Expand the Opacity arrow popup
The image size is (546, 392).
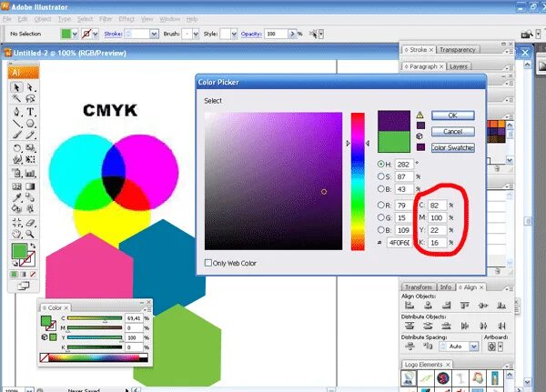pyautogui.click(x=292, y=34)
